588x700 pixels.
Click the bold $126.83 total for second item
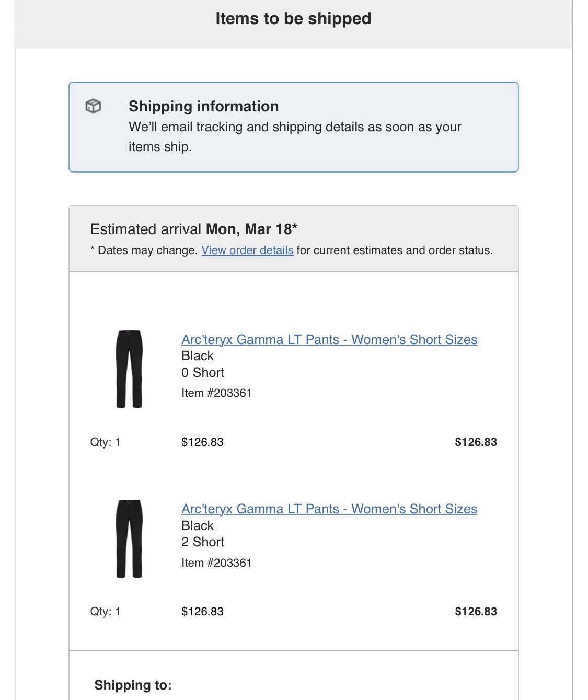point(476,612)
